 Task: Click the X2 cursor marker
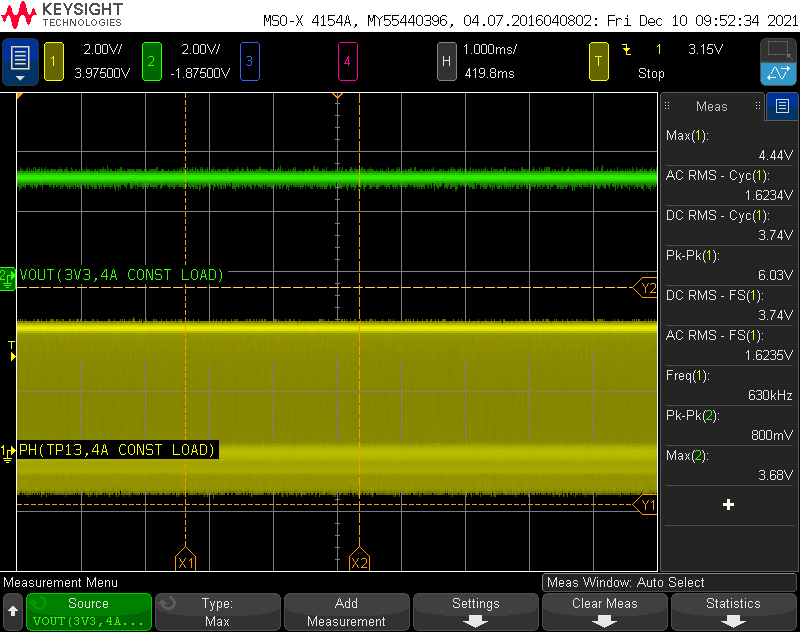pos(359,560)
